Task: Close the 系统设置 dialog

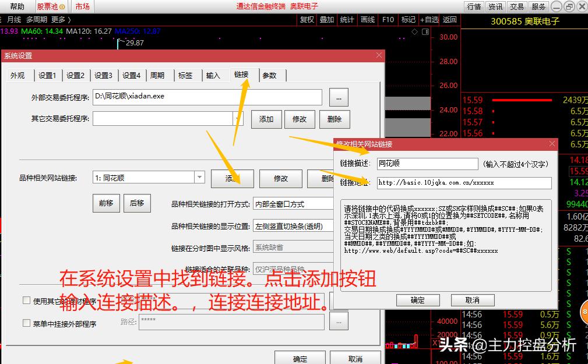Action: [x=379, y=55]
